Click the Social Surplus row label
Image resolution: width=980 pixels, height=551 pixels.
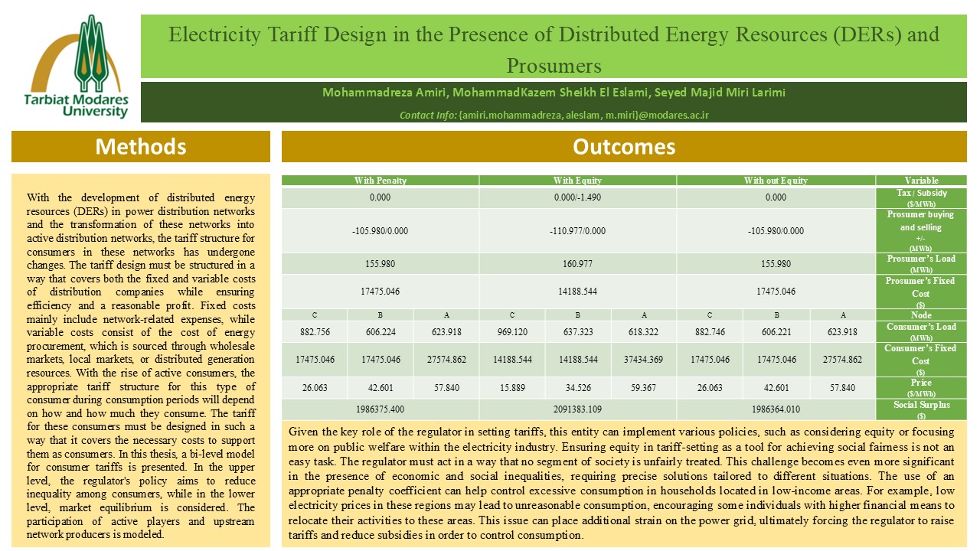(921, 409)
